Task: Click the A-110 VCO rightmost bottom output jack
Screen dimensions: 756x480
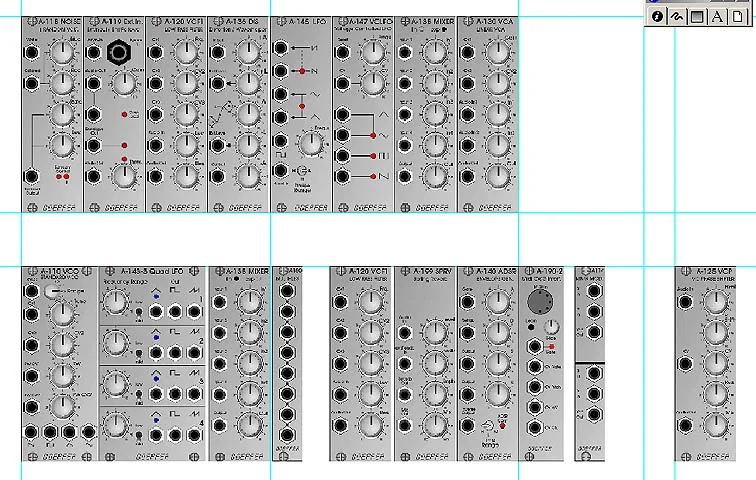Action: [x=88, y=432]
